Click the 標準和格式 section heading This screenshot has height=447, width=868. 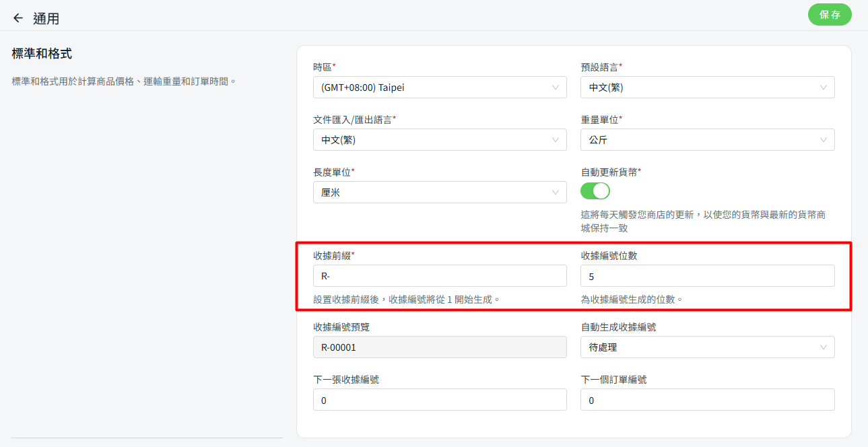pyautogui.click(x=42, y=54)
